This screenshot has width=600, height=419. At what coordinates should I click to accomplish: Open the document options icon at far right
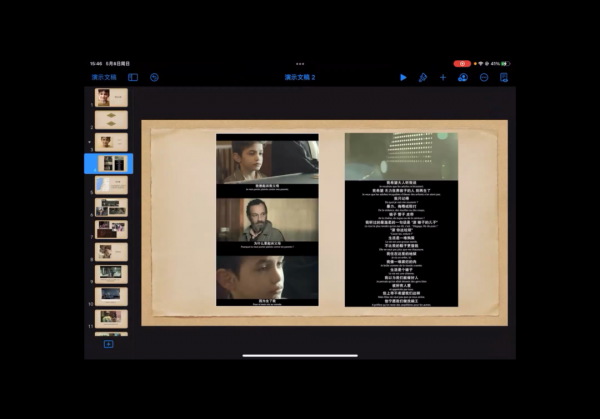point(504,77)
